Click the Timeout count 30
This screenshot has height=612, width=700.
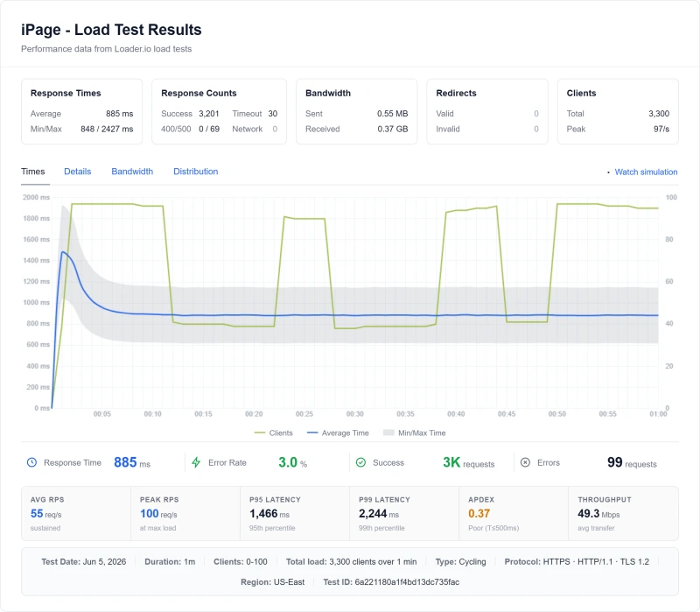click(273, 114)
